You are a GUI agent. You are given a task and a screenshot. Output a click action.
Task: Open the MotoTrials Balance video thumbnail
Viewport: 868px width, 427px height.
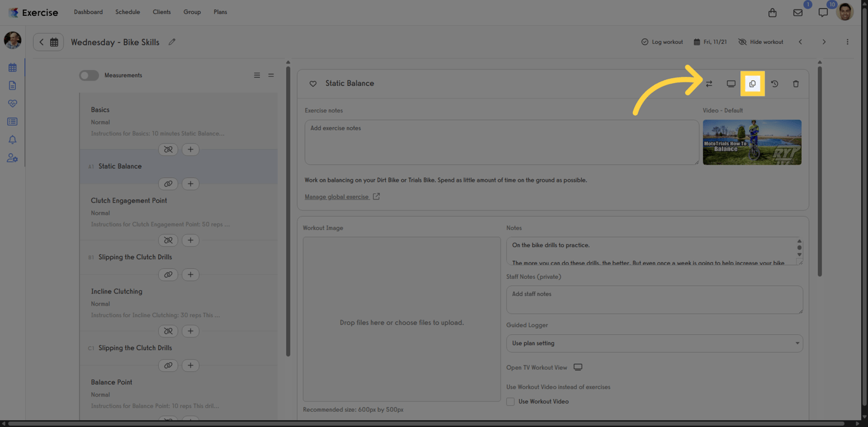pyautogui.click(x=752, y=142)
